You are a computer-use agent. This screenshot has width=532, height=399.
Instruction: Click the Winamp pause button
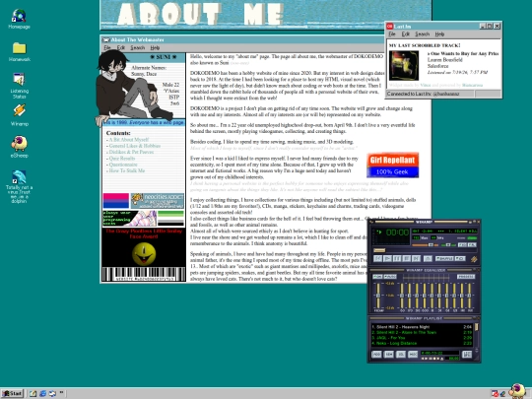point(397,258)
